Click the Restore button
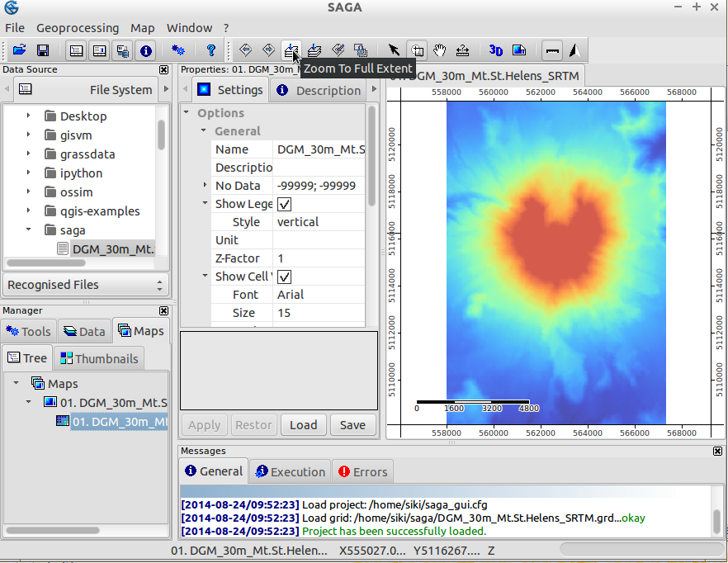 253,425
